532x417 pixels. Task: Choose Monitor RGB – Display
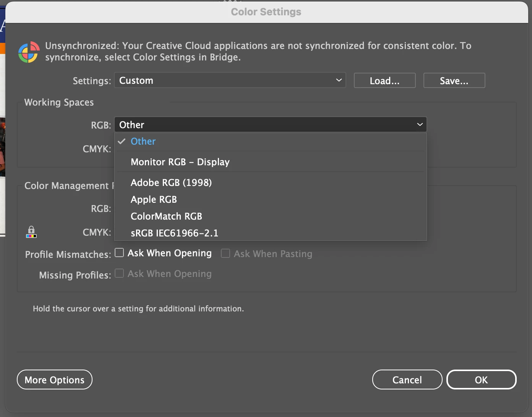270,162
